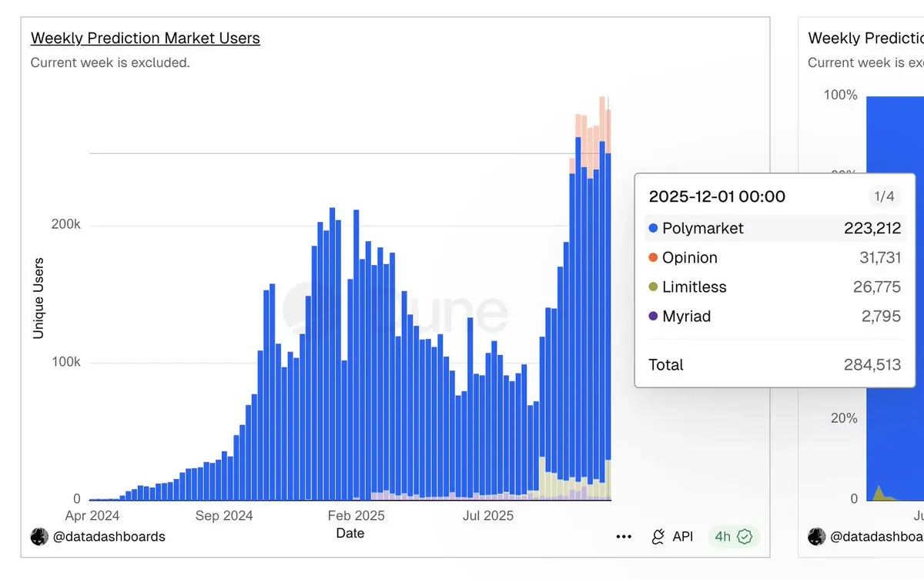Viewport: 924px width, 580px height.
Task: Select the Polymarket row in the tooltip
Action: 775,228
